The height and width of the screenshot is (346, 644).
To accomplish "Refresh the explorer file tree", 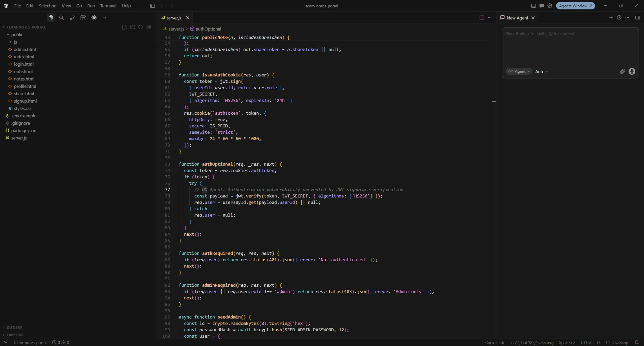I will [141, 27].
